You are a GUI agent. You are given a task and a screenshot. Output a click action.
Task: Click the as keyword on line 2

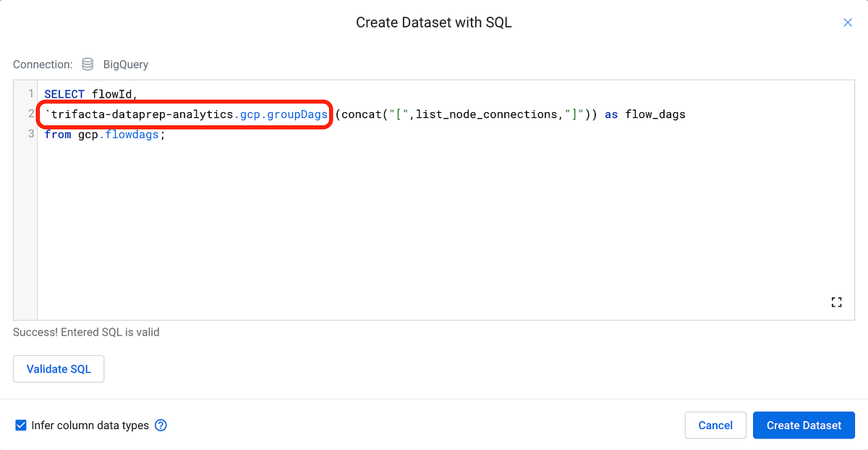click(610, 114)
